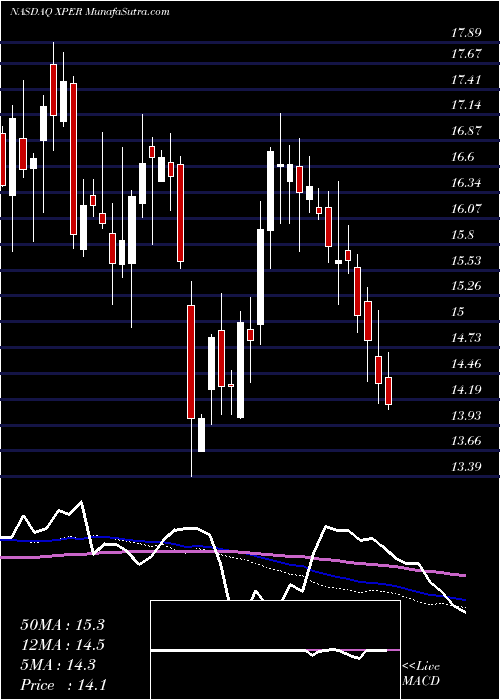Click the Price : 14.1 readout
Viewport: 500px width, 700px height.
pyautogui.click(x=63, y=685)
